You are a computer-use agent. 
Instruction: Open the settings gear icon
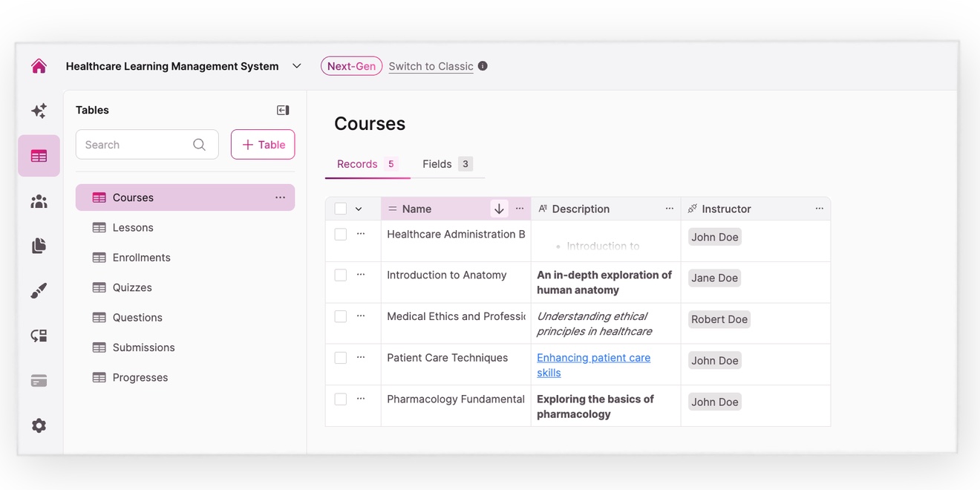[39, 425]
